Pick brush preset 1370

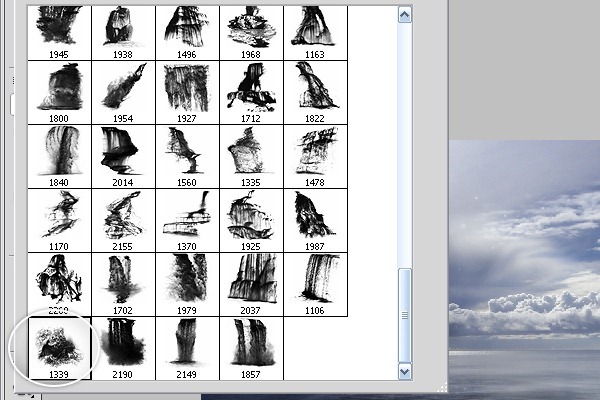coord(187,220)
